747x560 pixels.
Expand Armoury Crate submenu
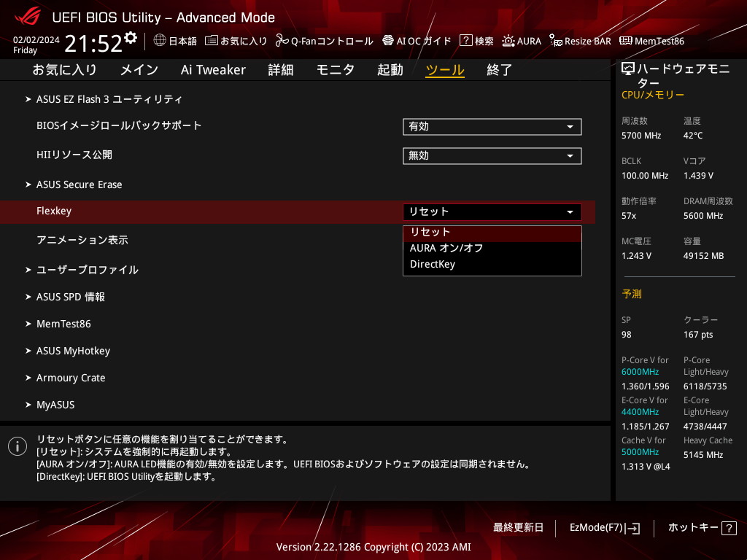point(71,378)
